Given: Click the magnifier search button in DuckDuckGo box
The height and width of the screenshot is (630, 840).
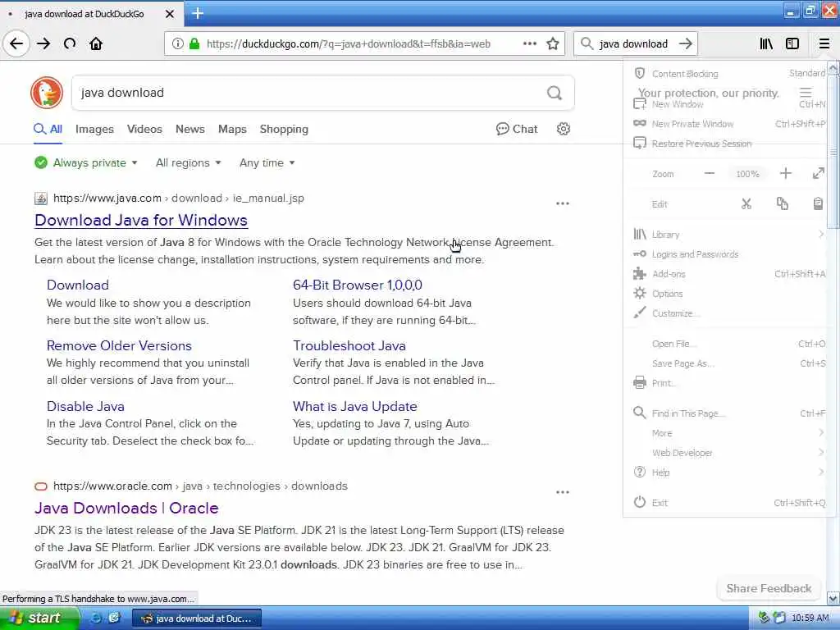Looking at the screenshot, I should [555, 94].
